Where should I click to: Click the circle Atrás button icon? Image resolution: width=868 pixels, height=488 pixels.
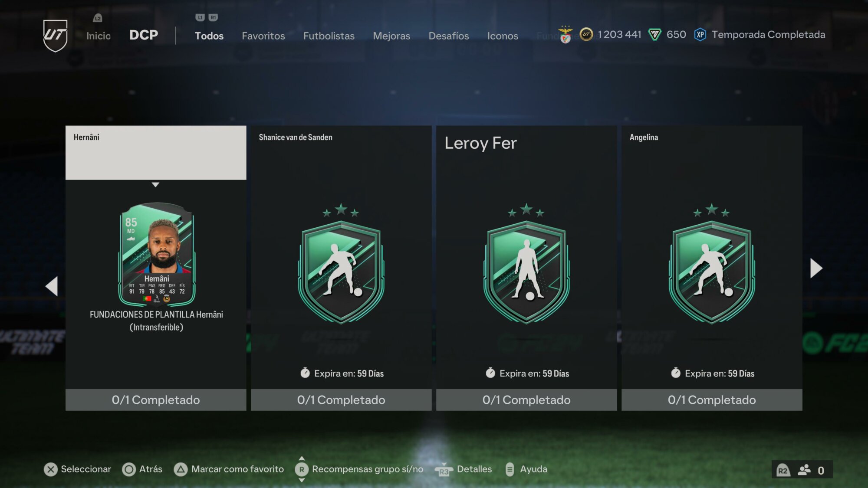[129, 469]
